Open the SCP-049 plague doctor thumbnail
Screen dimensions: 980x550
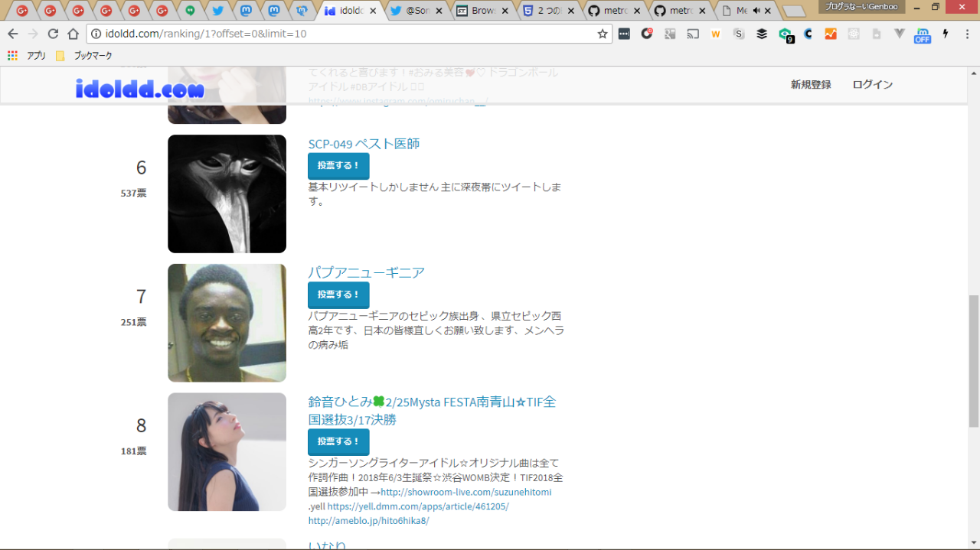click(x=227, y=194)
